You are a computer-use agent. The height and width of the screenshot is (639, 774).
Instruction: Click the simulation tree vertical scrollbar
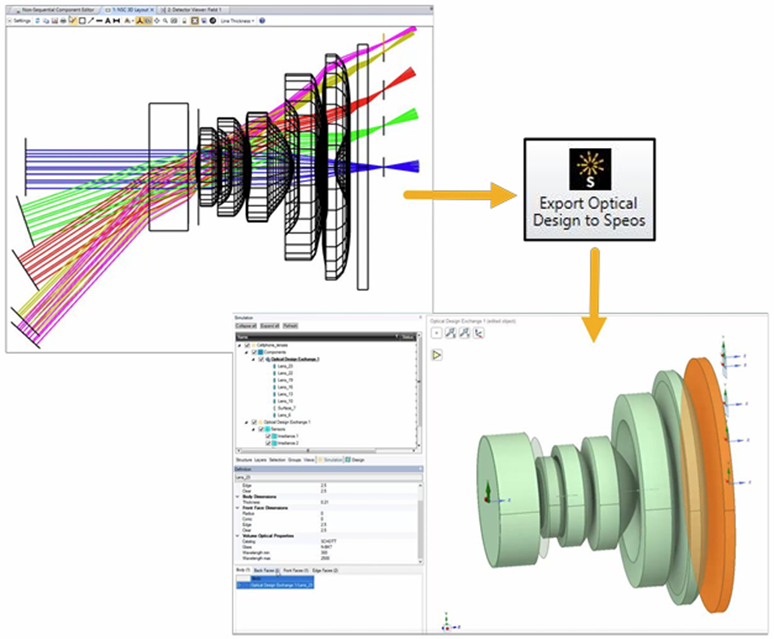pos(419,390)
